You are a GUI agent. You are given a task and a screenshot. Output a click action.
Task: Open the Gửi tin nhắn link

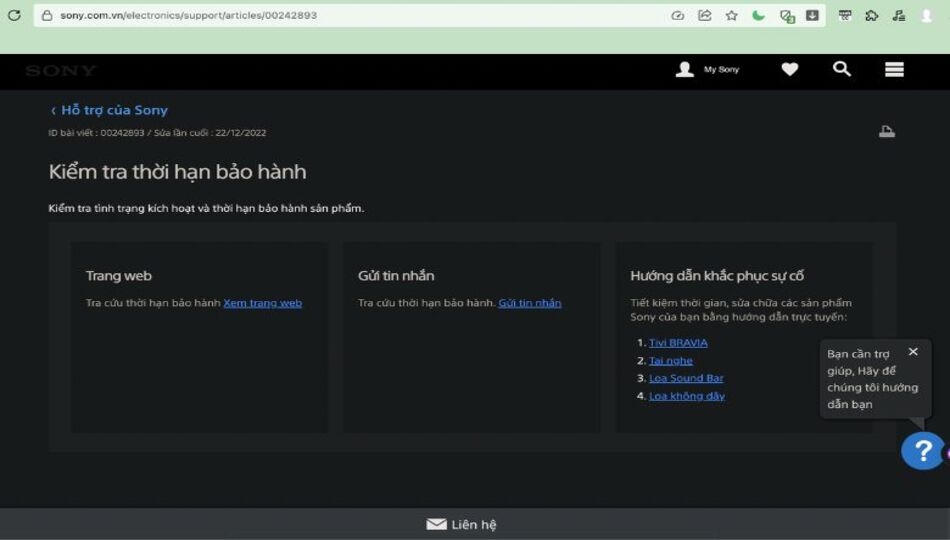(530, 303)
